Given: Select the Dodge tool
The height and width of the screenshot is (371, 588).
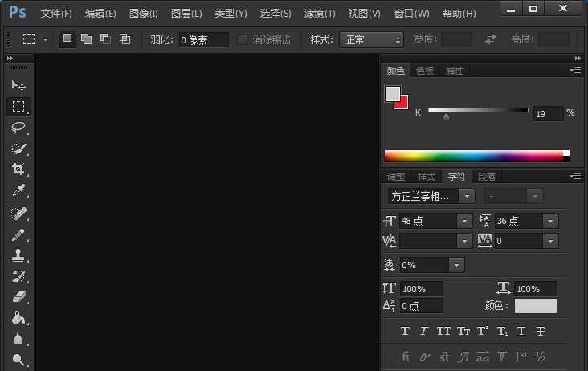Looking at the screenshot, I should click(18, 360).
